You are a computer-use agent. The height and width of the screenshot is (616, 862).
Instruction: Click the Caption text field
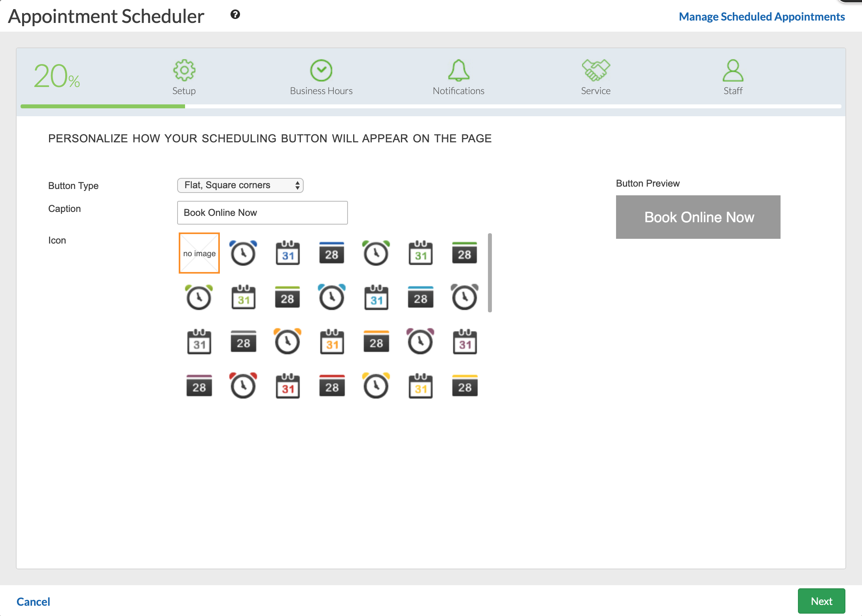(x=262, y=213)
